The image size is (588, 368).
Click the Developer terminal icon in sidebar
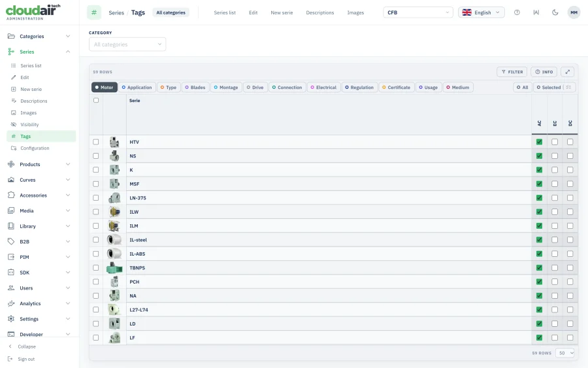pyautogui.click(x=11, y=334)
